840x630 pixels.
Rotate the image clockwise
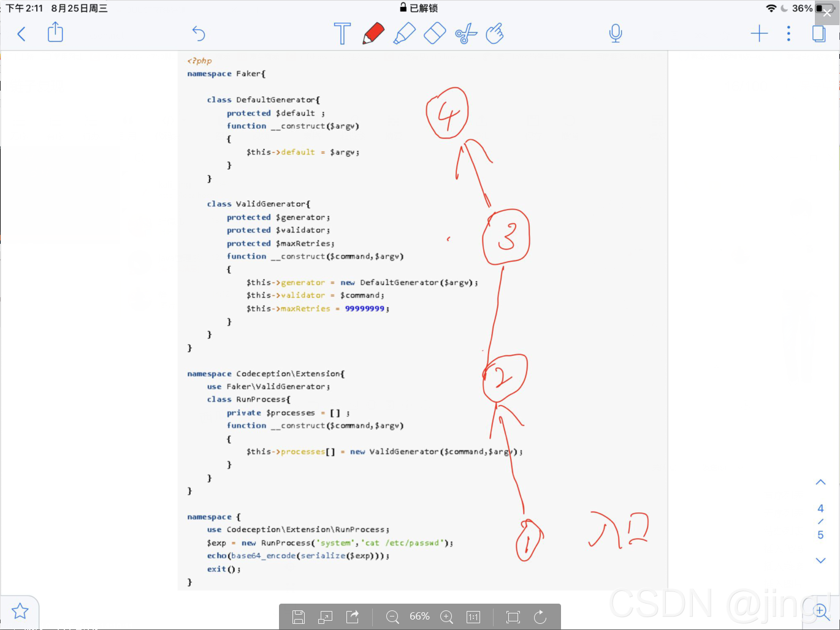pos(540,617)
